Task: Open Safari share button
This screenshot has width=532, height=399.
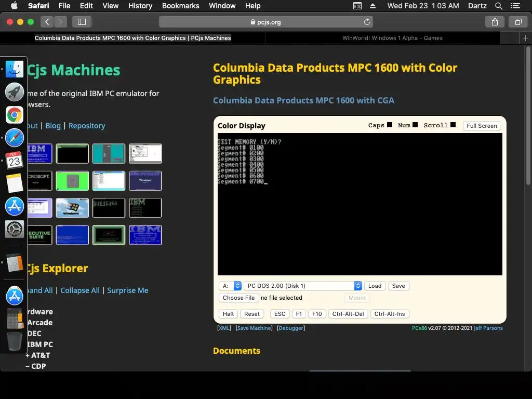Action: pos(495,22)
